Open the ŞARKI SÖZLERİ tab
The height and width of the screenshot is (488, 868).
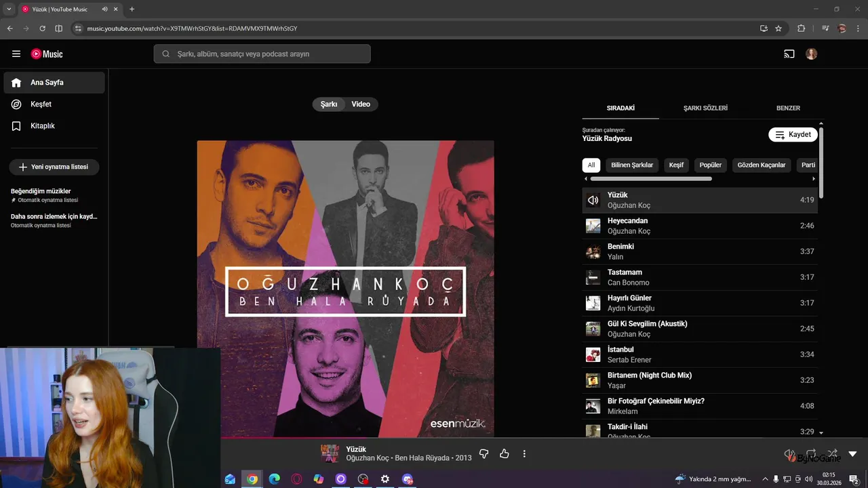pyautogui.click(x=705, y=108)
